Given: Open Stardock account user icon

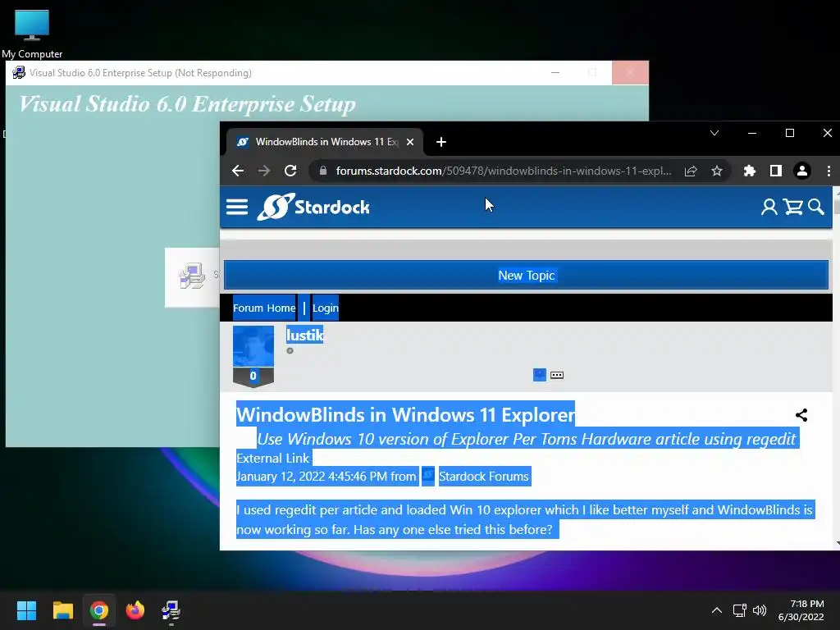Looking at the screenshot, I should pyautogui.click(x=769, y=207).
